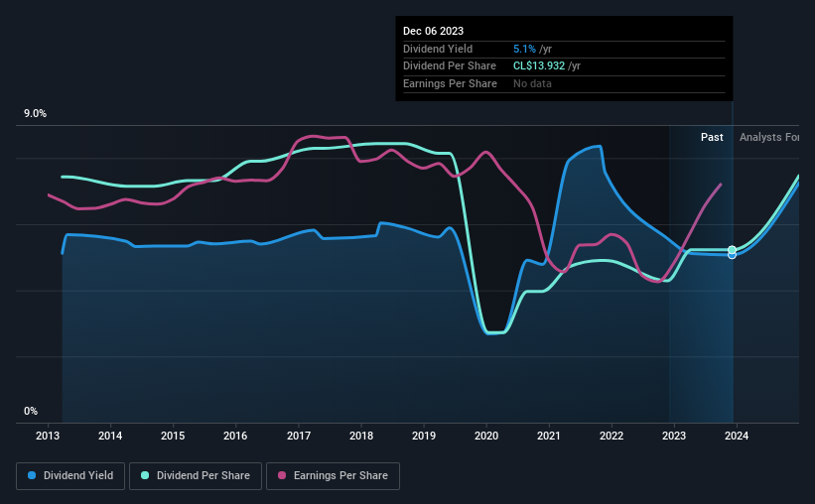Click the 9.0% y-axis label
Screen dimensions: 815x504
coord(35,114)
